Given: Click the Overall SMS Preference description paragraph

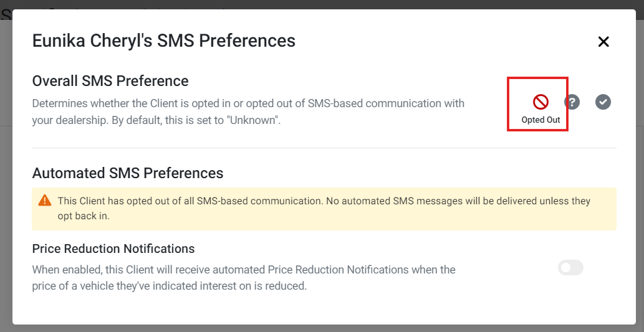Looking at the screenshot, I should click(x=248, y=112).
